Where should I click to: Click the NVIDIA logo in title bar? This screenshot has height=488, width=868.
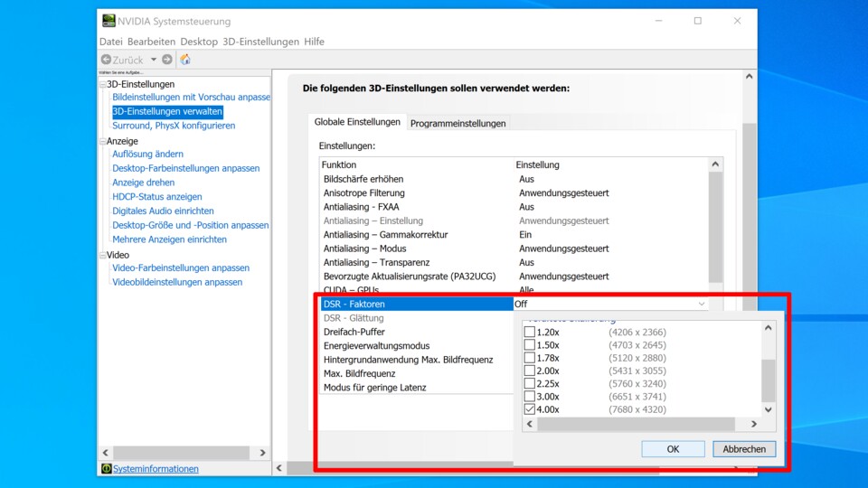coord(108,21)
